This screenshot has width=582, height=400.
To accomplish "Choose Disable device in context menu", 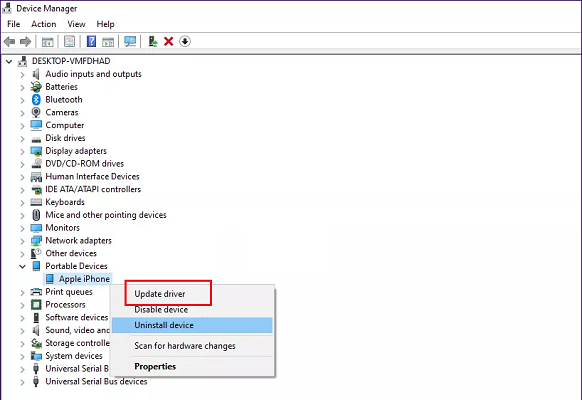I will tap(161, 309).
